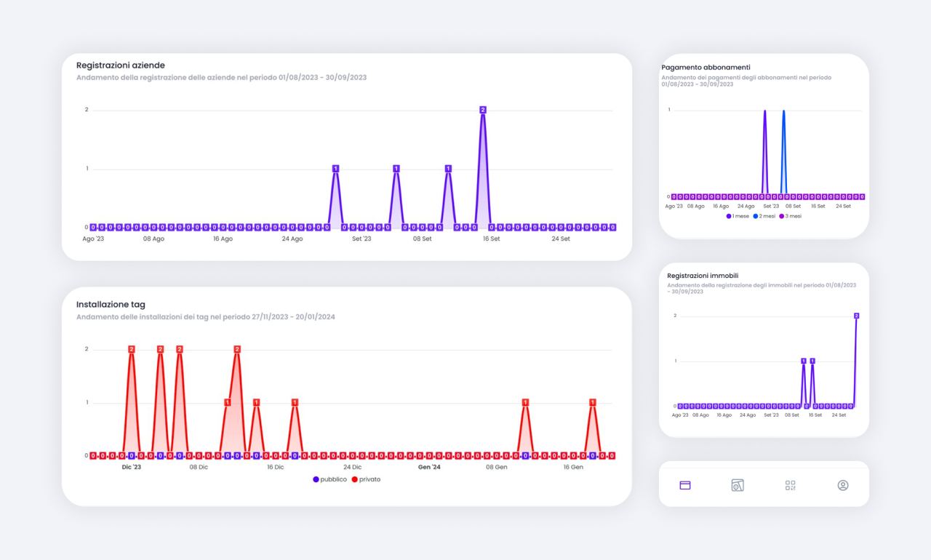Click the blue peak line in Pagamento abbonamenti
The image size is (931, 560).
coord(783,153)
